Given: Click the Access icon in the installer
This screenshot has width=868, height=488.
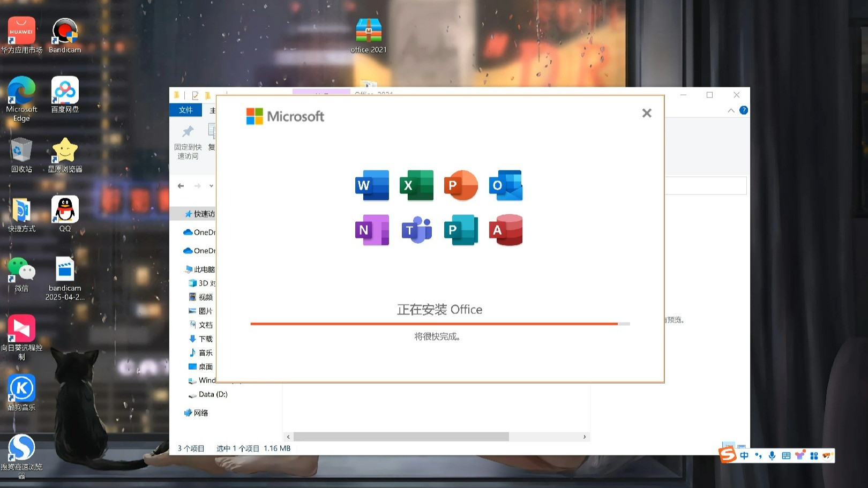Looking at the screenshot, I should (506, 230).
